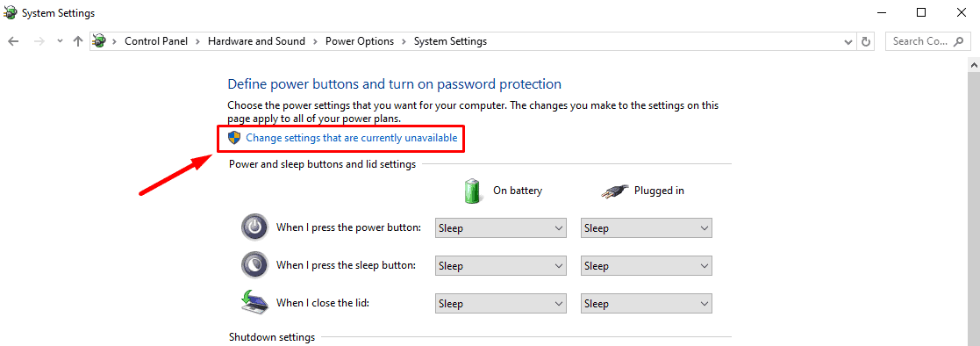Image resolution: width=980 pixels, height=346 pixels.
Task: Click the Back navigation arrow
Action: [x=14, y=41]
